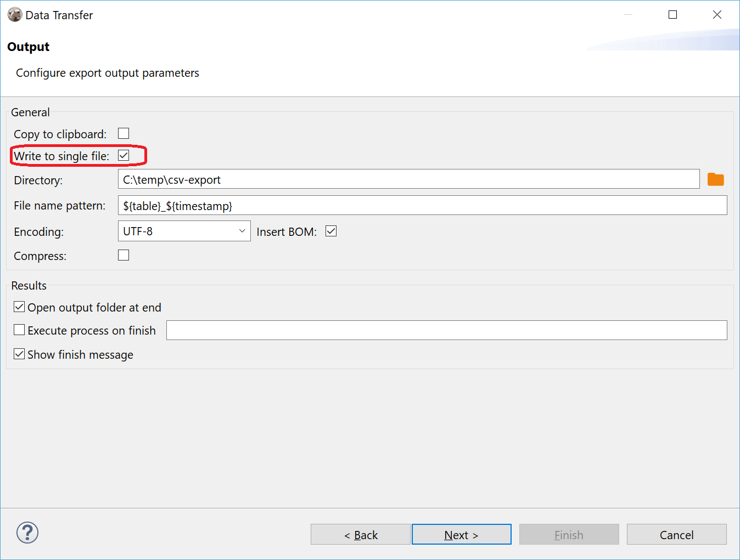Go back with the Back button
This screenshot has height=560, width=740.
coord(360,534)
